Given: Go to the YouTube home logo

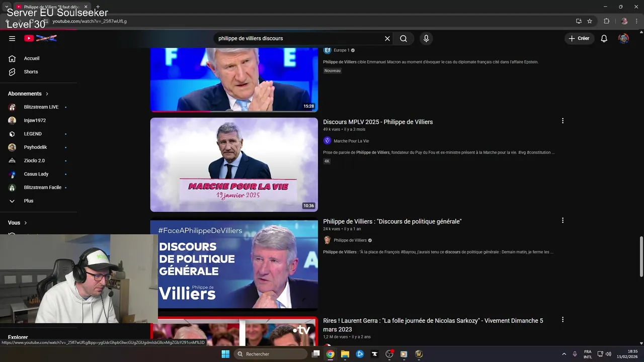Looking at the screenshot, I should tap(40, 38).
